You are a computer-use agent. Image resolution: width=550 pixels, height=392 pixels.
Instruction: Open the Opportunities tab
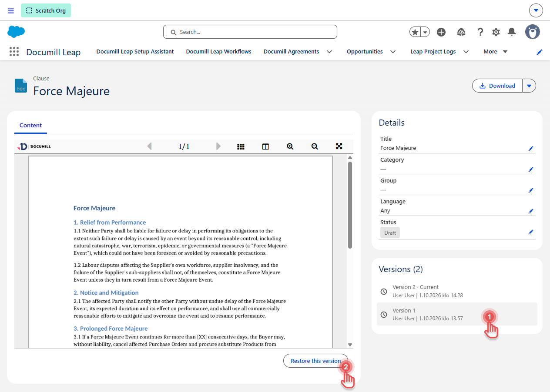[x=365, y=52]
